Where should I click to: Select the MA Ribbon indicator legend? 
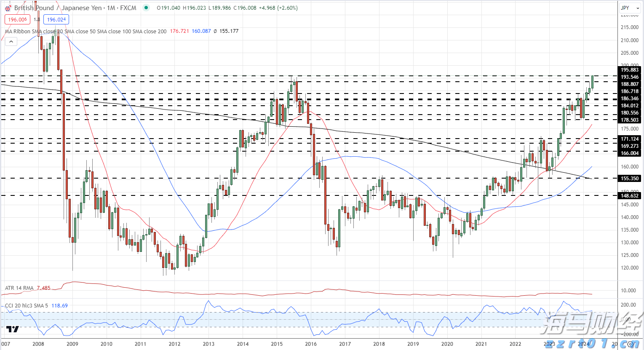(86, 31)
